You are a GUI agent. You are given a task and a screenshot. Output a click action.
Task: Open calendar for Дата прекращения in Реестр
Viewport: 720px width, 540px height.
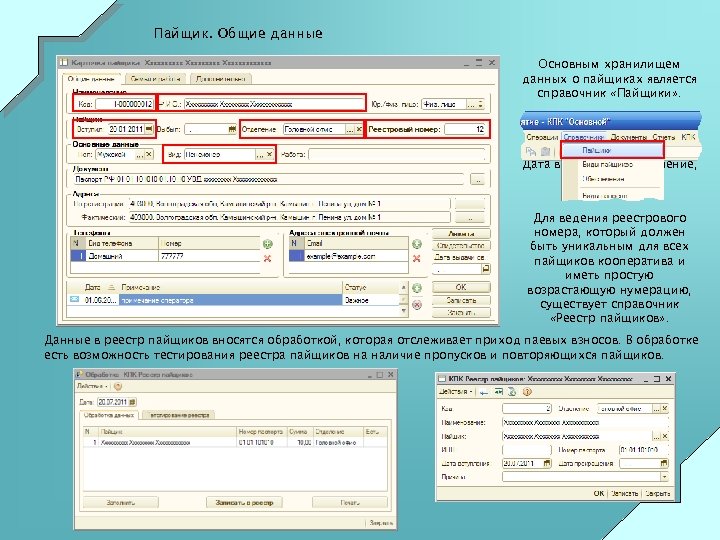coord(664,464)
